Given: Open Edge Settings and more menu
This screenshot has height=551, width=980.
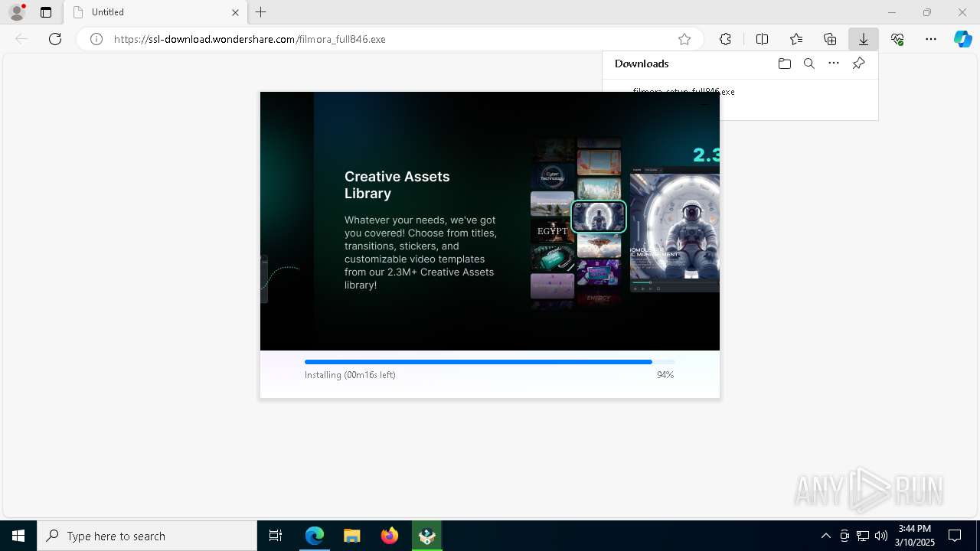Looking at the screenshot, I should [x=931, y=39].
